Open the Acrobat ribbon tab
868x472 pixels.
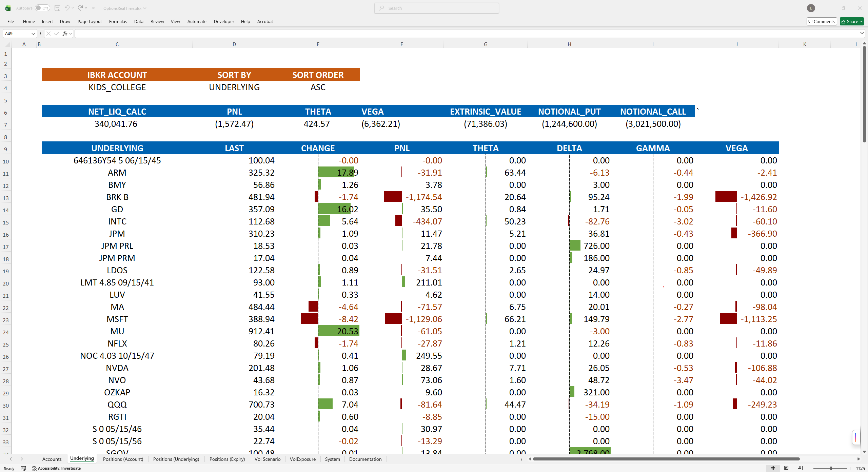point(265,21)
